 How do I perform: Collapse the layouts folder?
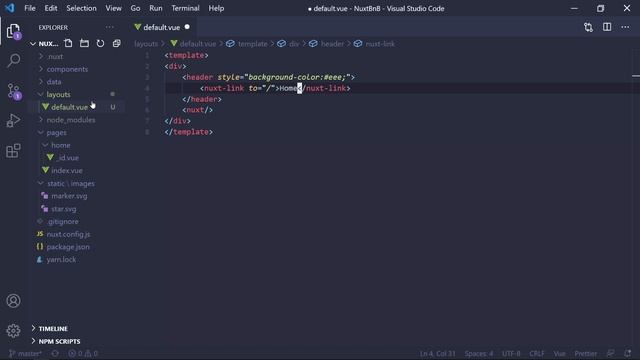pos(58,94)
